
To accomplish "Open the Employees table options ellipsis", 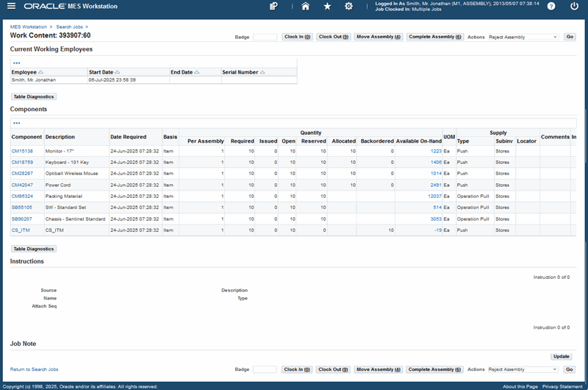I will tap(17, 63).
